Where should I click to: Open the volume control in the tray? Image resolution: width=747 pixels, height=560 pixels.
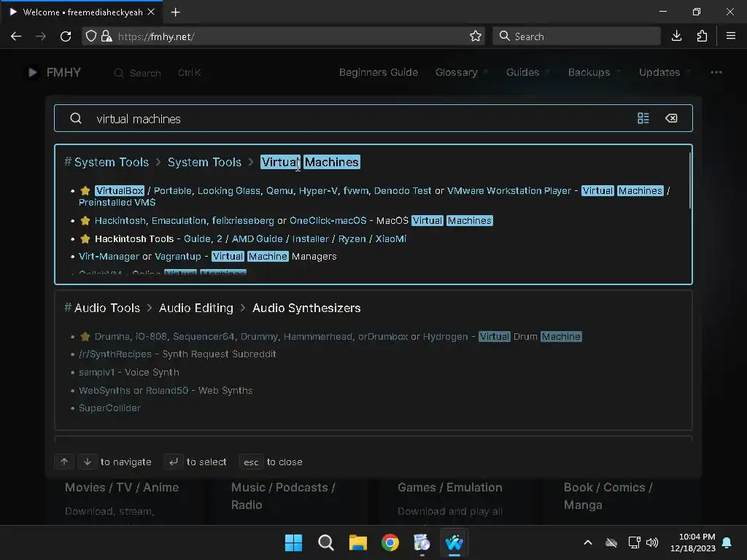[x=651, y=542]
